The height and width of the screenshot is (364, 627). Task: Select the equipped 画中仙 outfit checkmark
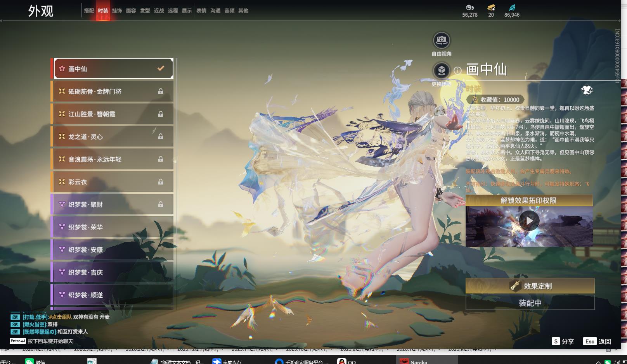(161, 69)
